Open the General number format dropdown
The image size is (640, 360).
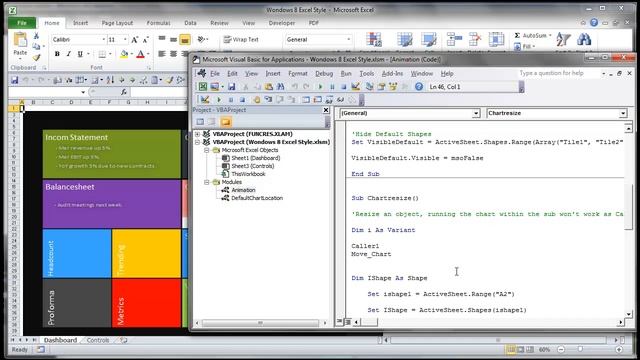coord(349,40)
